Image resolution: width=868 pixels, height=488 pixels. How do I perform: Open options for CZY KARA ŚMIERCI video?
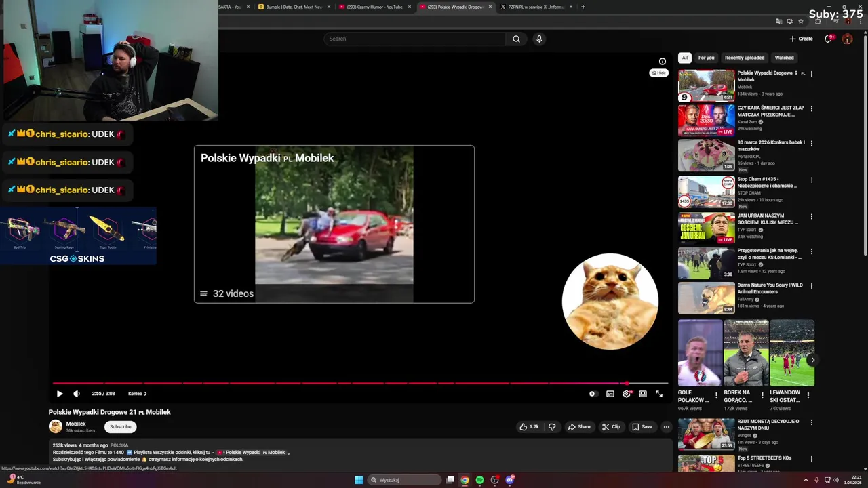click(x=812, y=108)
